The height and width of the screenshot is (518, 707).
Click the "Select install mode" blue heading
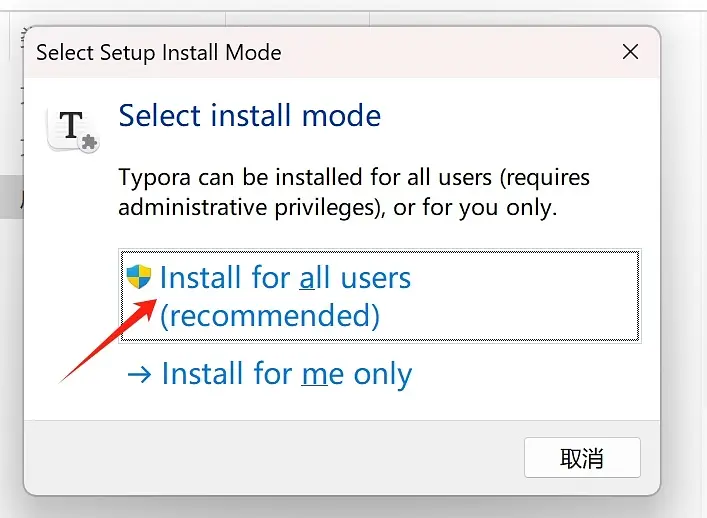click(x=250, y=115)
